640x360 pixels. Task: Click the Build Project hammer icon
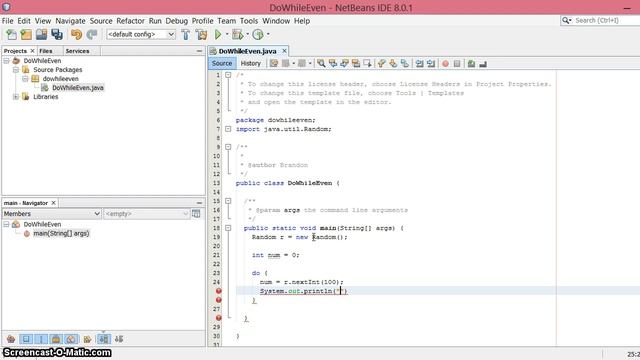tap(185, 35)
